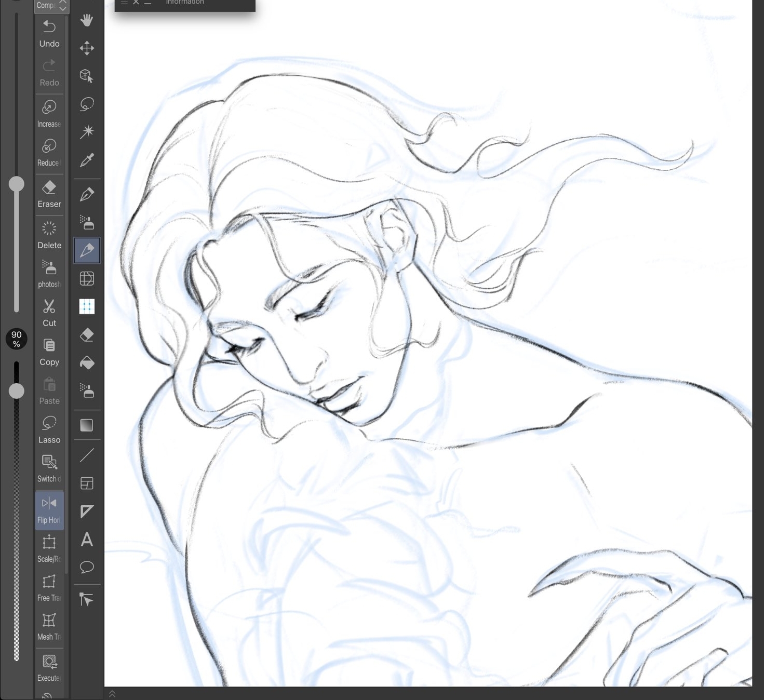Choose the Auto select magic wand tool
The width and height of the screenshot is (764, 700).
pos(87,132)
